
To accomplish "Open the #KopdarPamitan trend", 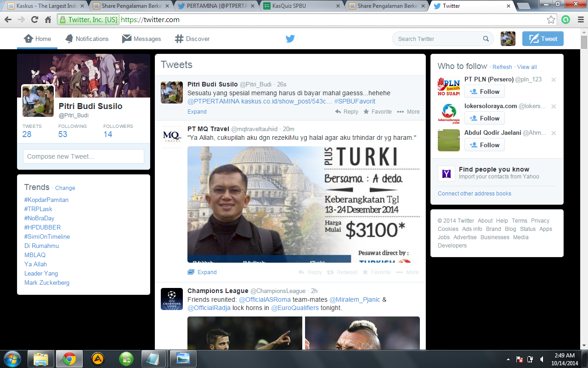I will pyautogui.click(x=46, y=200).
